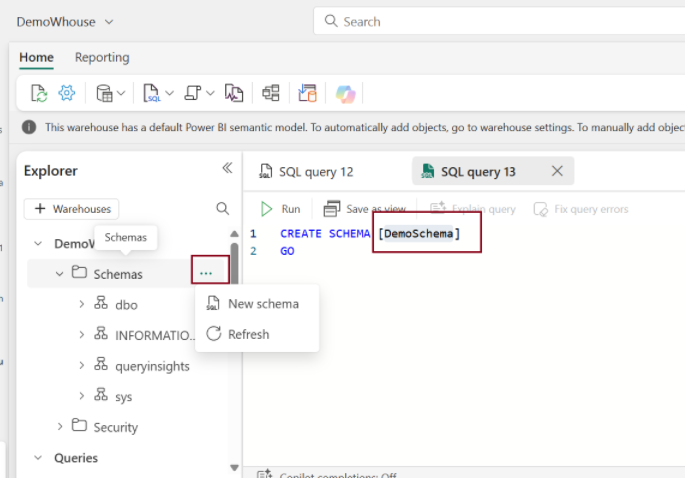Expand the Security folder
The height and width of the screenshot is (478, 685).
tap(59, 427)
